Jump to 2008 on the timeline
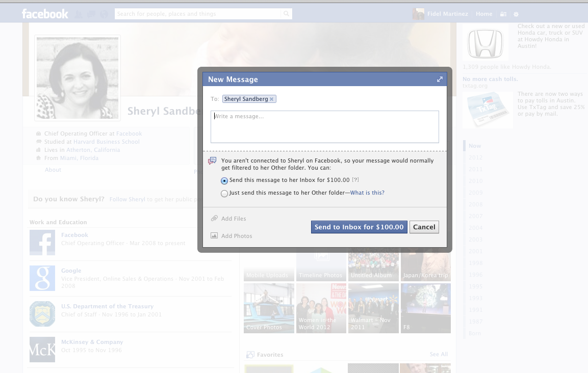This screenshot has height=373, width=588. (475, 204)
